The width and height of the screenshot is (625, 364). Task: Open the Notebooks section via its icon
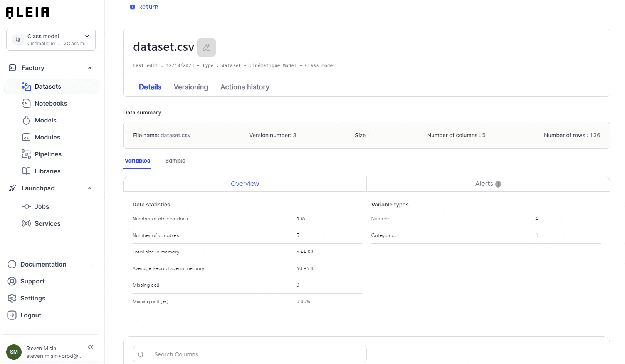coord(26,103)
